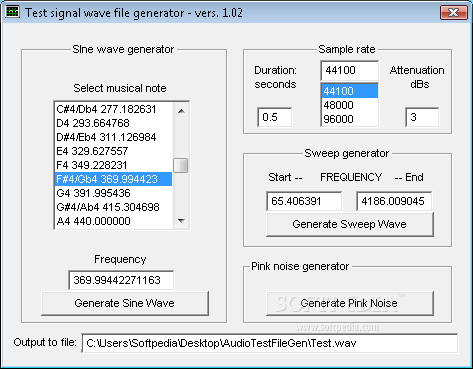Select note C#4/Db4 277.182631

pos(113,109)
